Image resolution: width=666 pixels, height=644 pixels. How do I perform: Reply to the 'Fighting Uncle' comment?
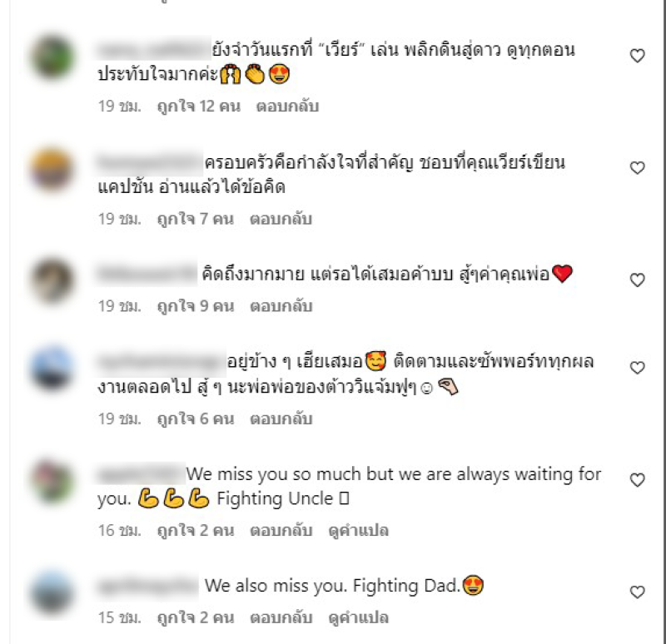tap(281, 530)
